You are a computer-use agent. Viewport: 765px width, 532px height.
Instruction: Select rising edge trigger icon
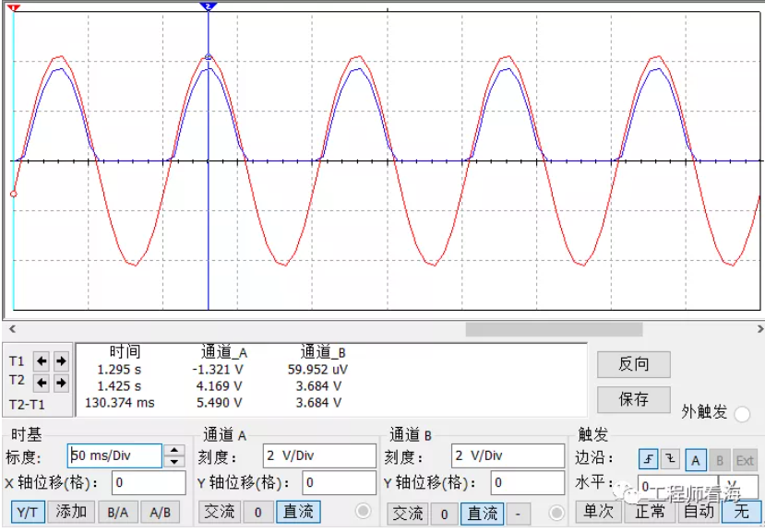[x=649, y=459]
